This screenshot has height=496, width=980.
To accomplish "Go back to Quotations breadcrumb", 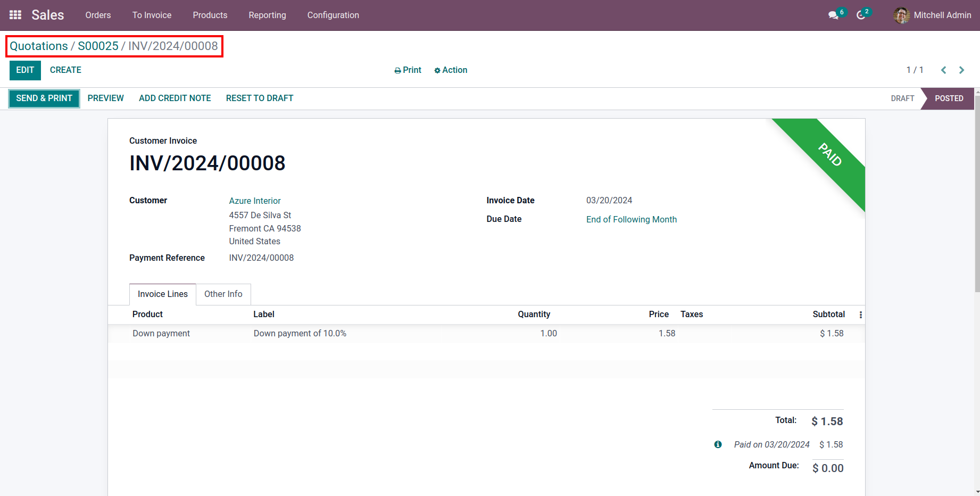I will click(x=39, y=46).
